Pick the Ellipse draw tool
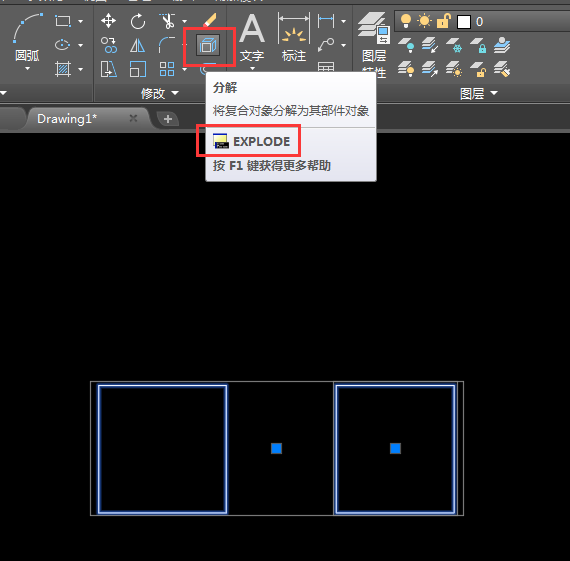Screen dimensions: 570x561 point(63,45)
